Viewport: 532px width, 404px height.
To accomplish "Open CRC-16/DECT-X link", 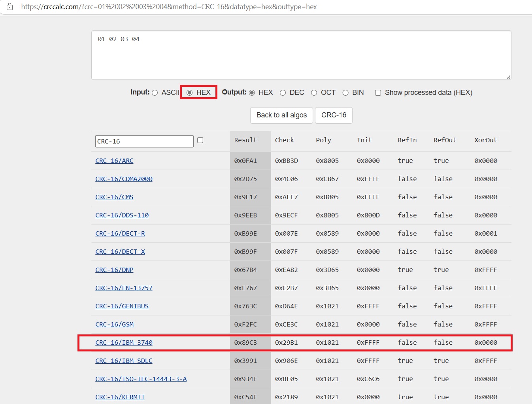I will coord(120,251).
